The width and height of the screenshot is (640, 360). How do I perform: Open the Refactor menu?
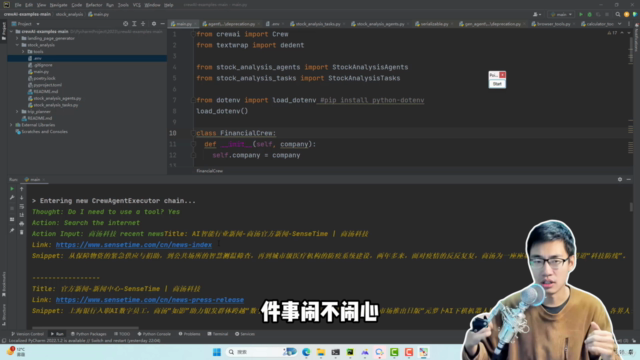coord(94,5)
